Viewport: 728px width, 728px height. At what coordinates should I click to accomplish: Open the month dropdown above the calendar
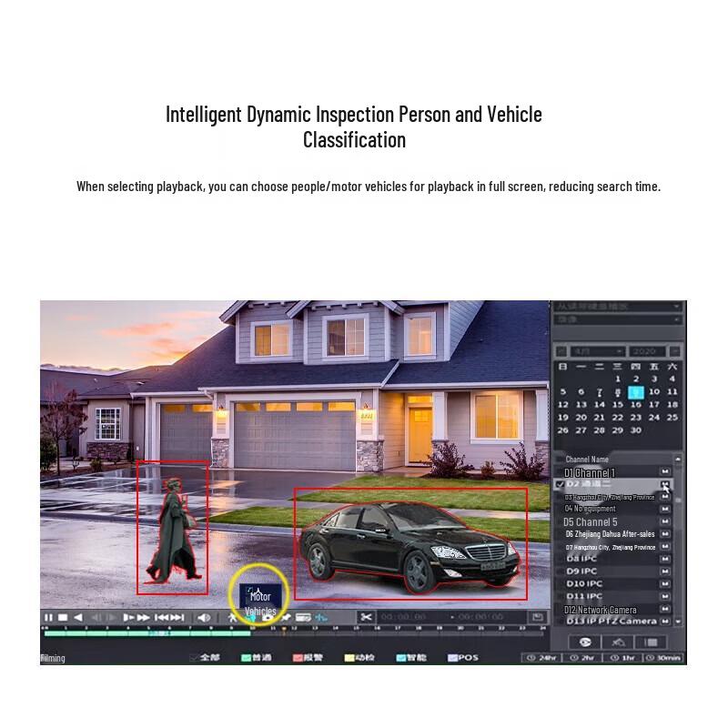[597, 351]
